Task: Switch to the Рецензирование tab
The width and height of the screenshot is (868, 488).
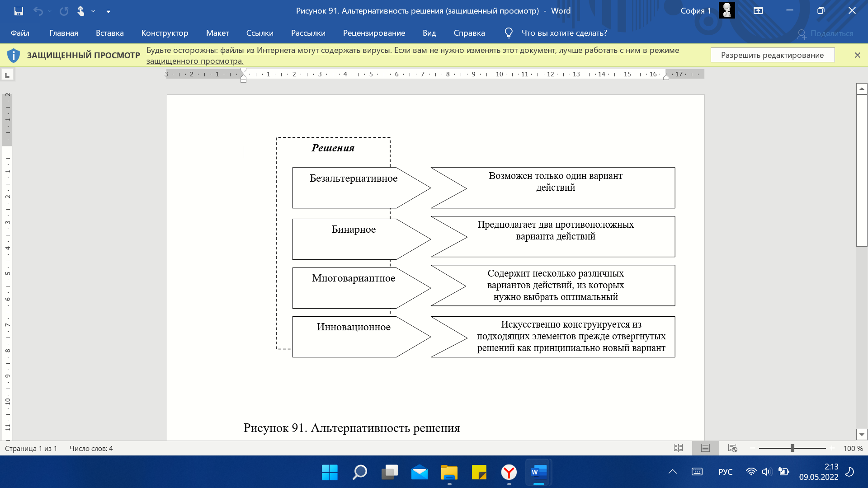Action: tap(374, 33)
